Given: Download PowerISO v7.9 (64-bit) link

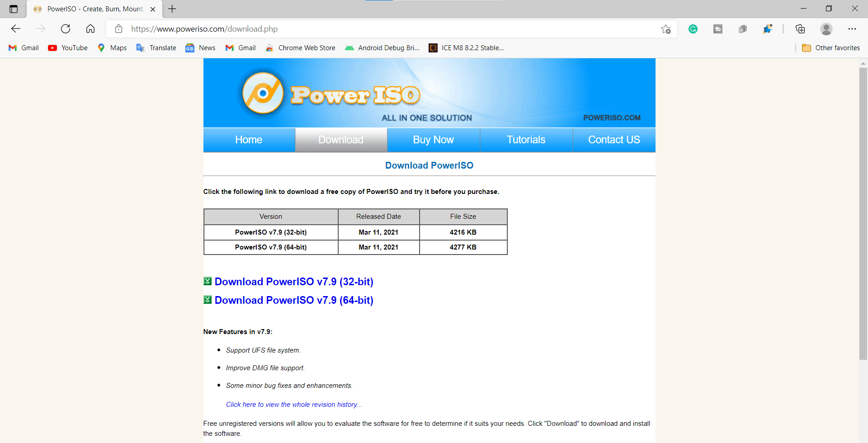Looking at the screenshot, I should [293, 300].
